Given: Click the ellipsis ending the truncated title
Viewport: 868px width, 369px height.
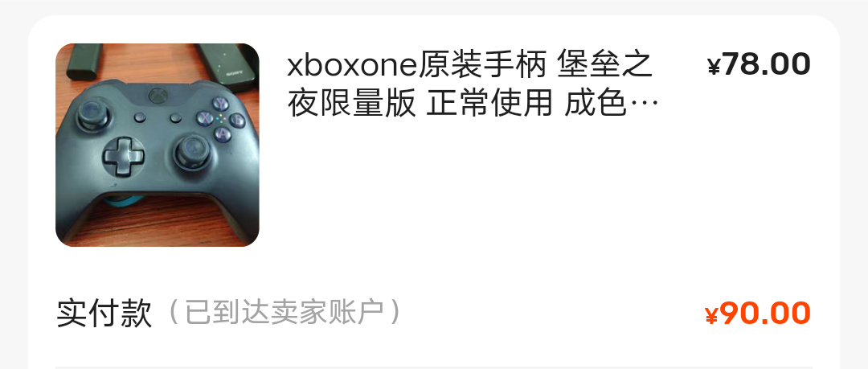Looking at the screenshot, I should coord(643,105).
